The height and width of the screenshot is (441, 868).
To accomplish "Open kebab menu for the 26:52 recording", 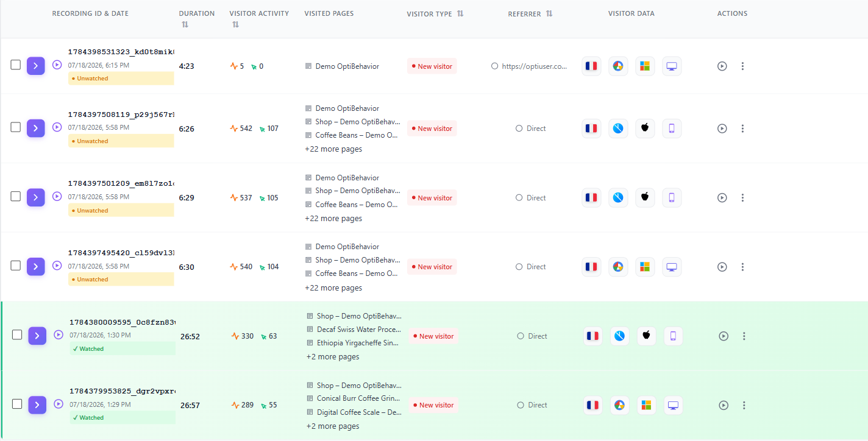I will point(744,336).
